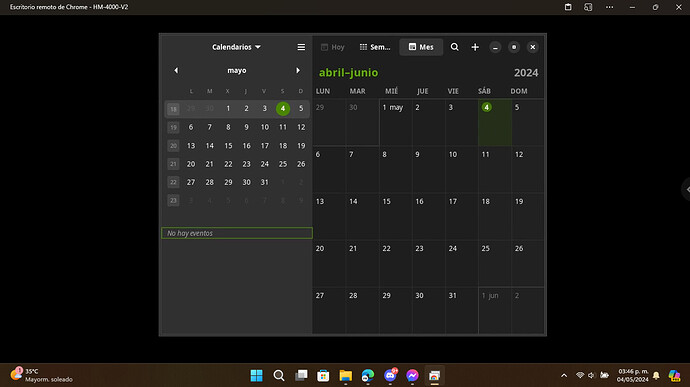Select week number 23 in mini calendar
The height and width of the screenshot is (387, 690).
173,200
